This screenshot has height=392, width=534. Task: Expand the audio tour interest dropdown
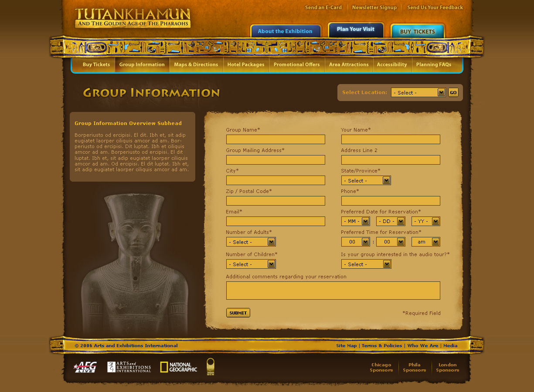tap(366, 264)
